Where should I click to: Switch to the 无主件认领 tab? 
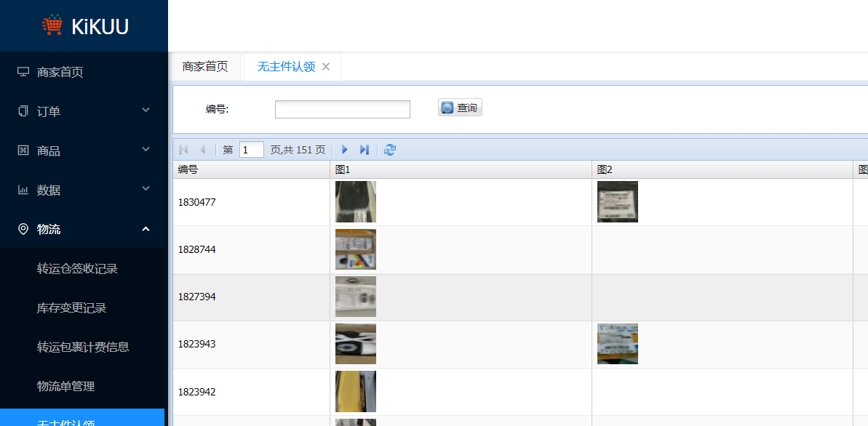pos(286,66)
